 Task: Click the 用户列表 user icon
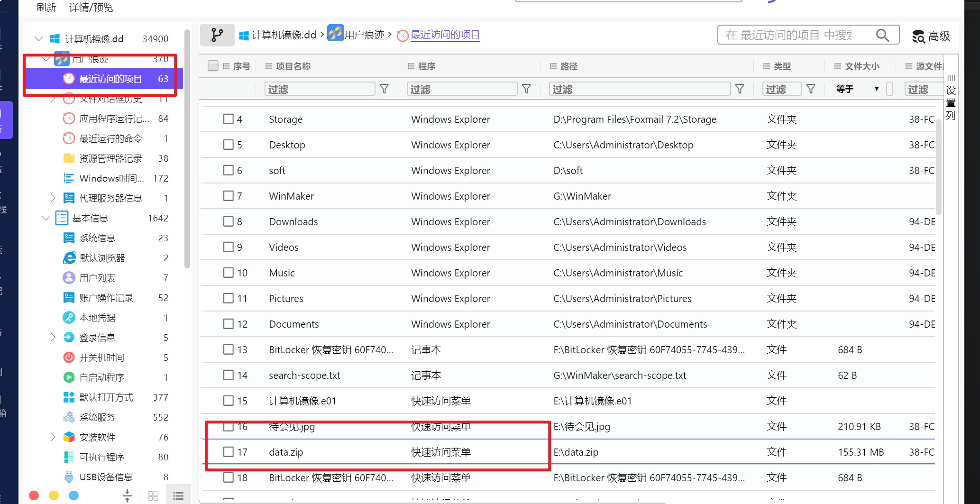(x=69, y=278)
